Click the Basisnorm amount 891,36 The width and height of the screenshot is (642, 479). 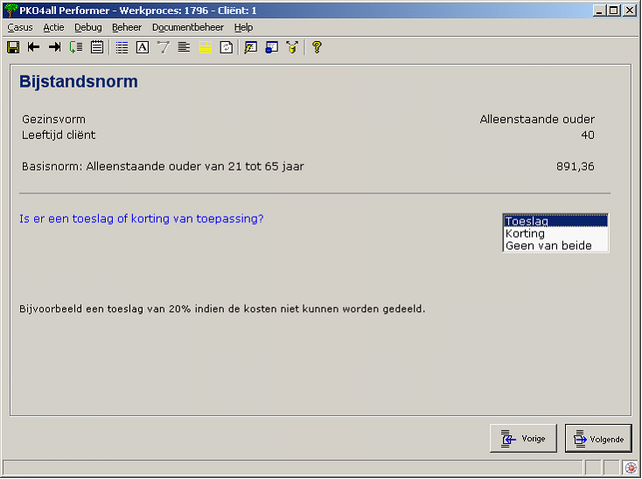click(575, 167)
